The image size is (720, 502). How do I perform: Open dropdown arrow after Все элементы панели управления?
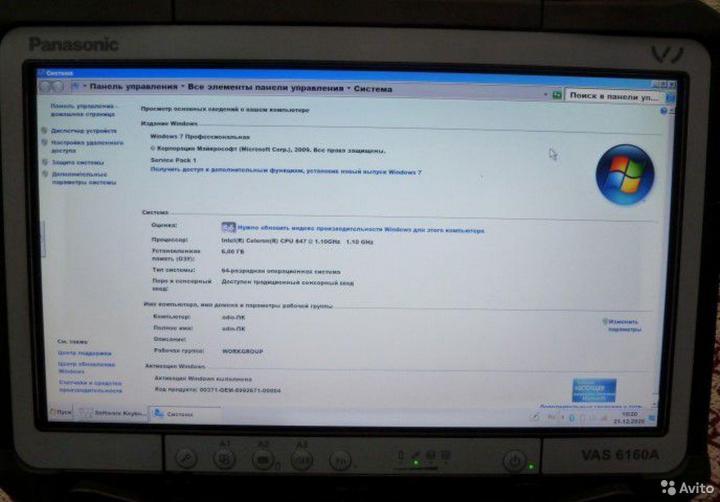click(349, 88)
